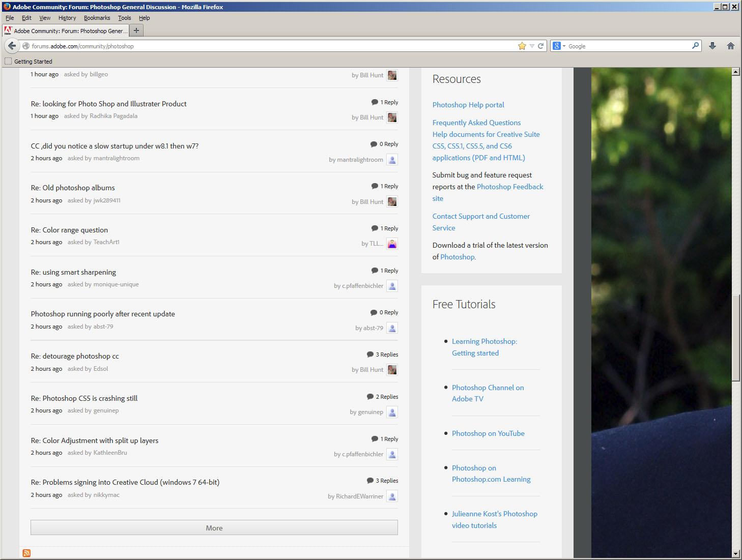
Task: Click Bill Hunt avatar in detourage photoshop row
Action: coord(392,370)
